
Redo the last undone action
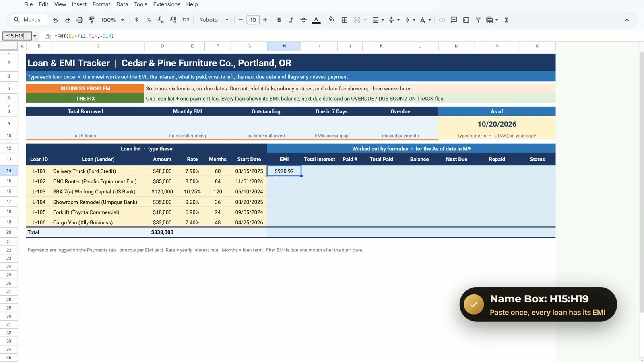point(68,20)
